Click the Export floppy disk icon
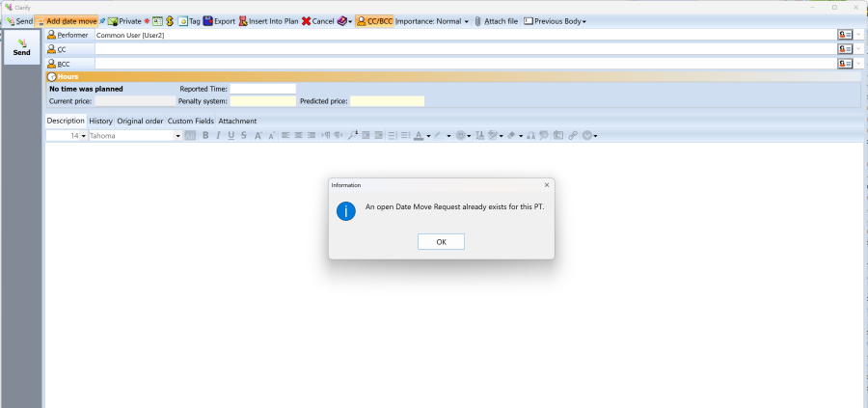 pyautogui.click(x=208, y=21)
